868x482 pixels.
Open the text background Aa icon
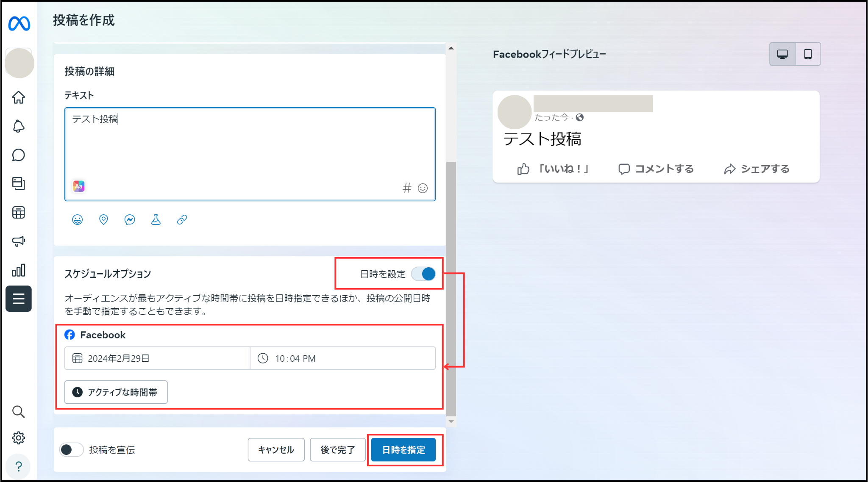tap(79, 186)
